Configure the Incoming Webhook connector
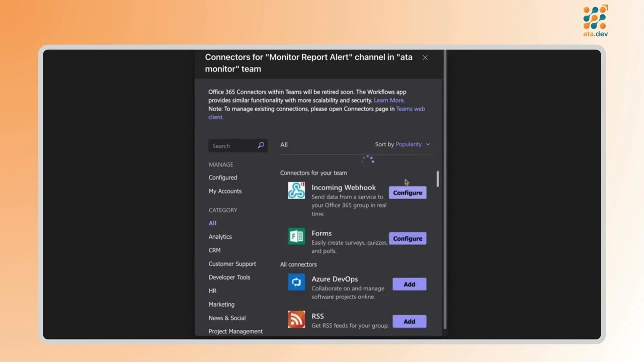This screenshot has width=644, height=362. [408, 193]
